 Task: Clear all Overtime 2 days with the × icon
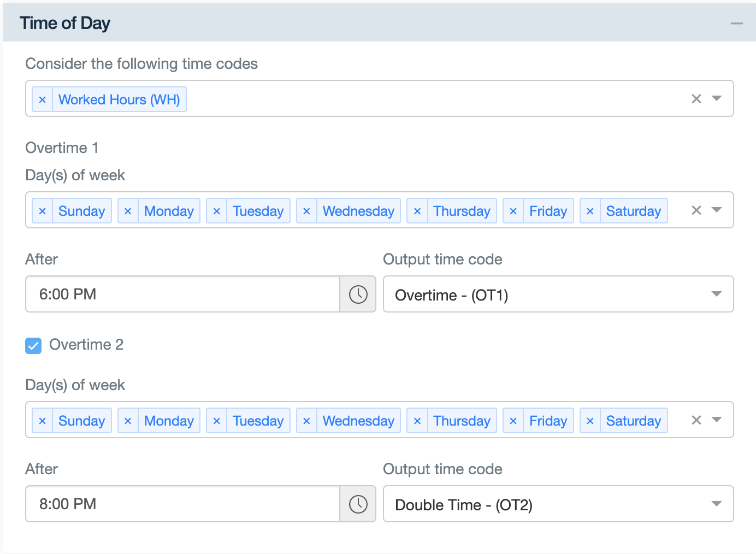(x=696, y=420)
